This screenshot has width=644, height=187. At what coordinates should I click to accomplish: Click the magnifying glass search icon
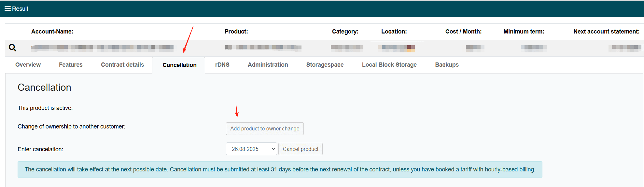[x=12, y=48]
